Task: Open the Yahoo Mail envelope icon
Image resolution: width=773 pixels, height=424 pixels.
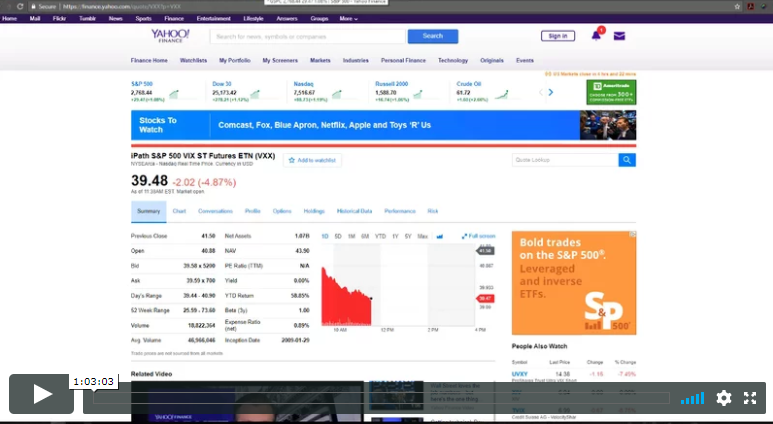Action: tap(619, 36)
